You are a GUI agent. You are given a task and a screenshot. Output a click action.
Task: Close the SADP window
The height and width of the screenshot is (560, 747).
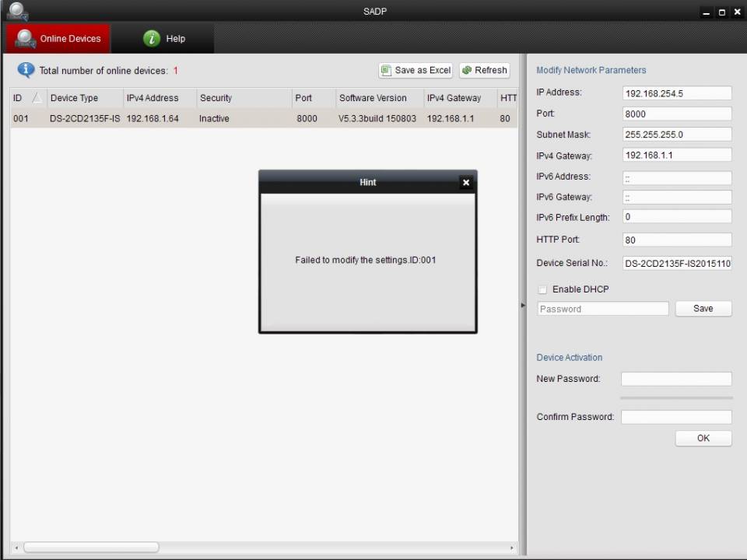(x=738, y=12)
